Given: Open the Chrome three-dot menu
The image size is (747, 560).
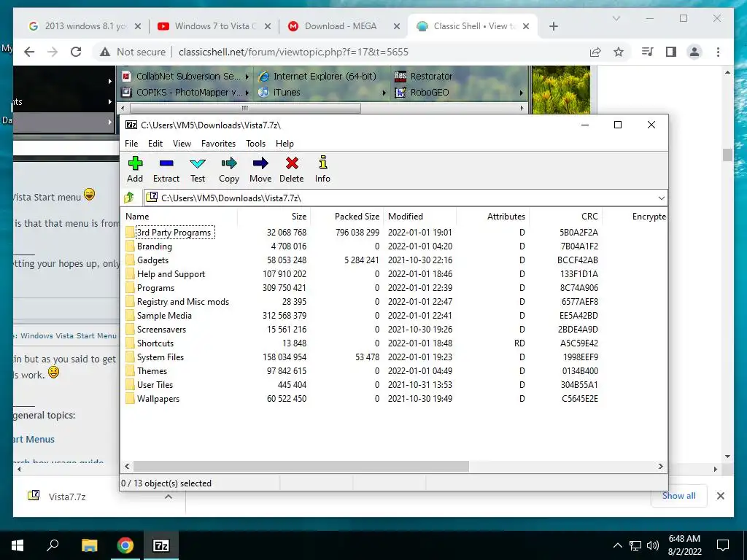Looking at the screenshot, I should (x=718, y=52).
